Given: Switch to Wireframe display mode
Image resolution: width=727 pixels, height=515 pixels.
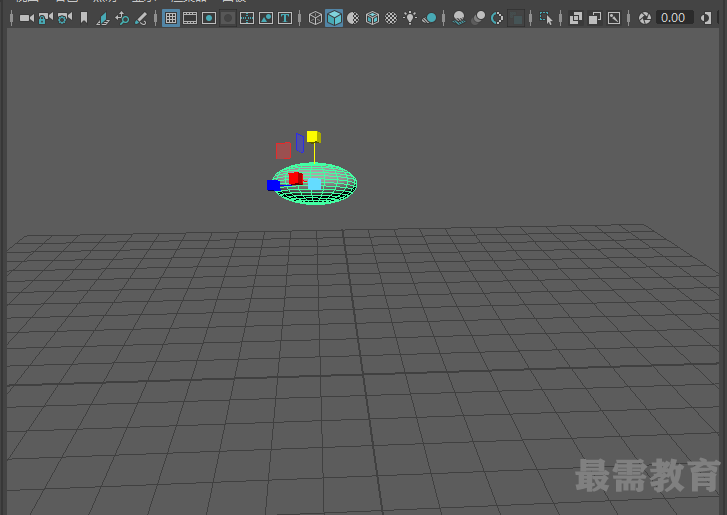Looking at the screenshot, I should [315, 18].
